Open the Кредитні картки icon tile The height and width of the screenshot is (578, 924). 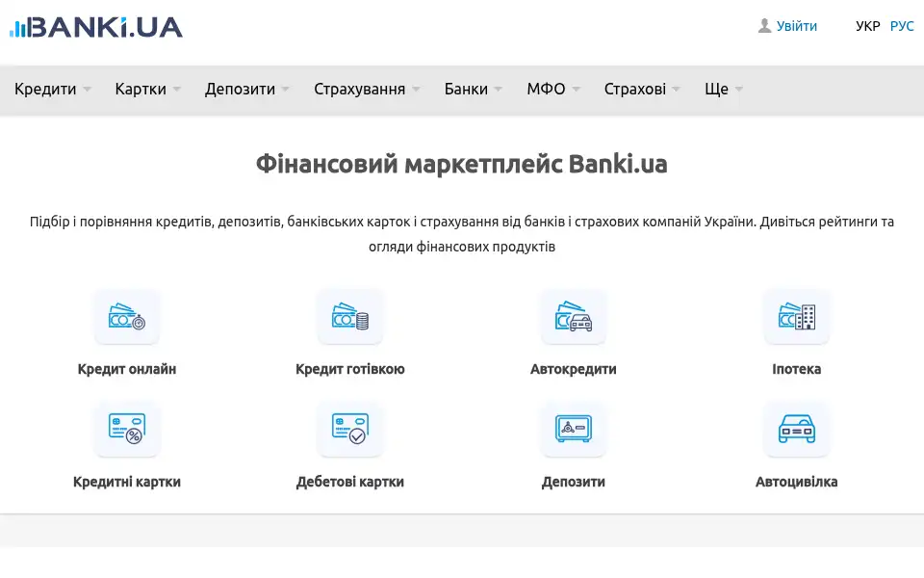(x=127, y=429)
